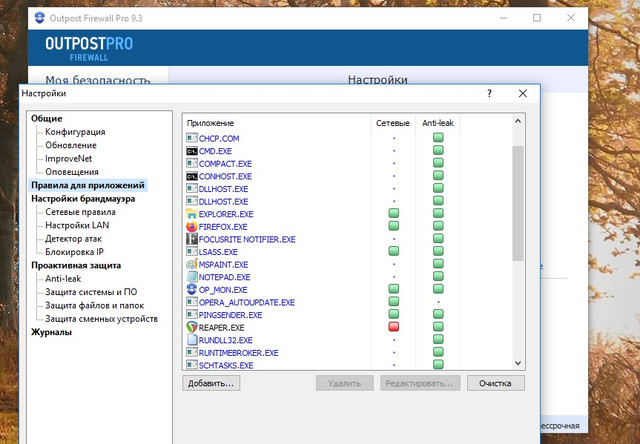Toggle OPERA_AUTOUPDATE.EXE network indicator
Image resolution: width=640 pixels, height=444 pixels.
[393, 302]
